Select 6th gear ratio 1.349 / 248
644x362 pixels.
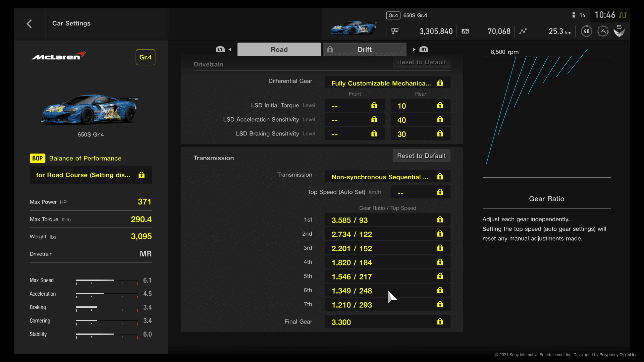point(388,290)
